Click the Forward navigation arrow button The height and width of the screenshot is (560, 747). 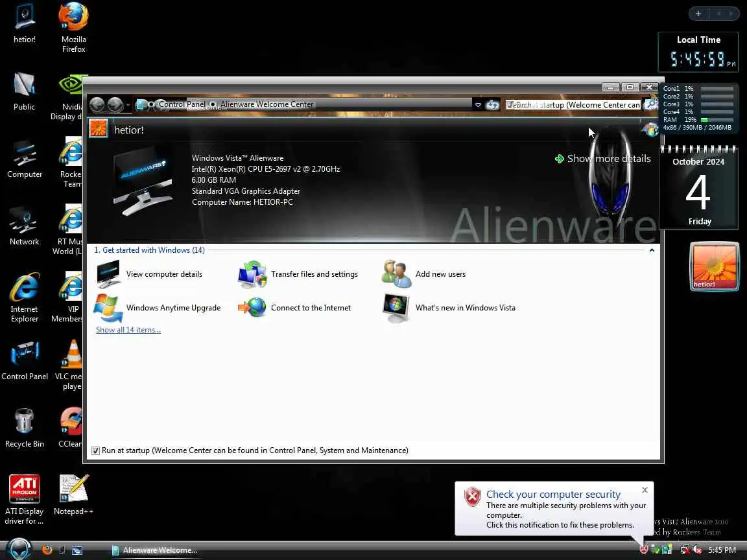[115, 104]
